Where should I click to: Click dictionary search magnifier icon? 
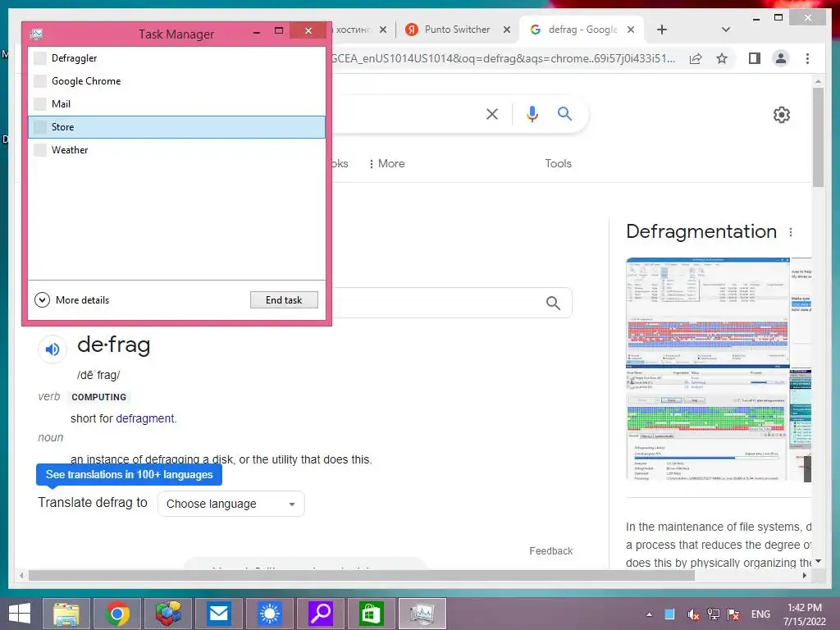coord(554,304)
